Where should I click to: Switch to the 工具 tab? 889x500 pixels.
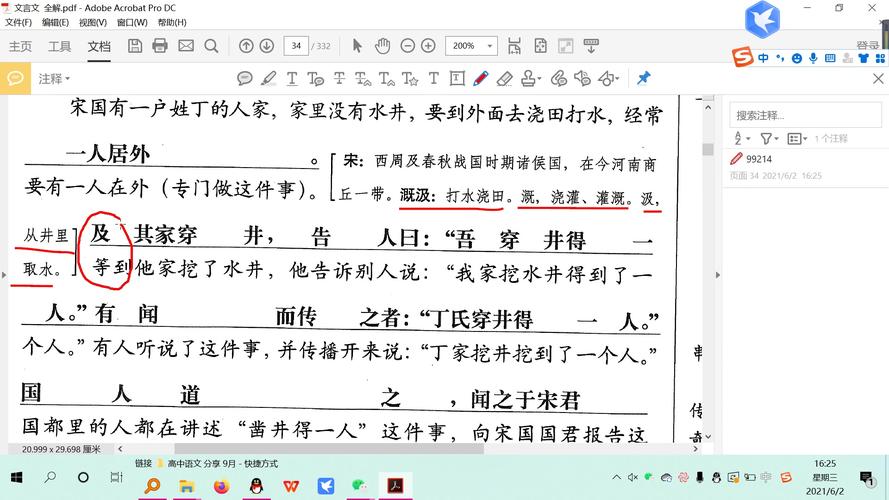tap(60, 46)
